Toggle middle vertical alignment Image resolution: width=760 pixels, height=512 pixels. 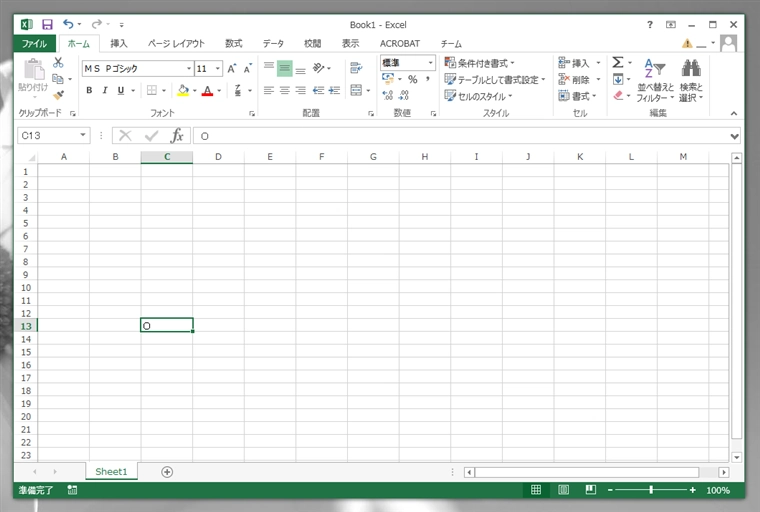point(285,68)
